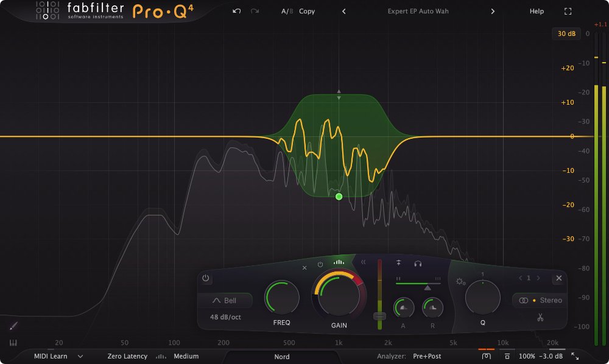609x364 pixels.
Task: Click the green band frequency dot handle
Action: [x=339, y=195]
